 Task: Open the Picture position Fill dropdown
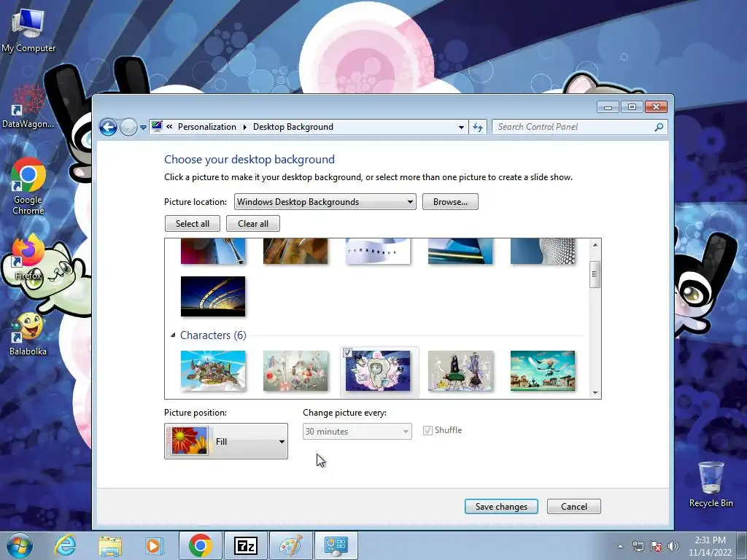click(226, 441)
